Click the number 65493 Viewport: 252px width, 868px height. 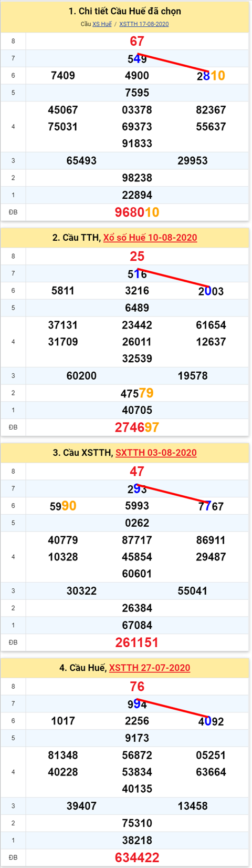81,161
